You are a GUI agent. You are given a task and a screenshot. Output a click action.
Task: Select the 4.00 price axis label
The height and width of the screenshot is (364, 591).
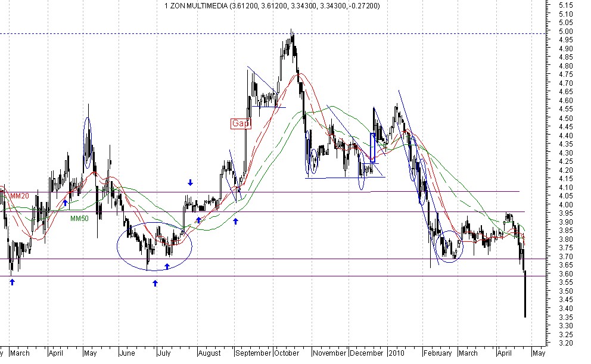coord(567,205)
